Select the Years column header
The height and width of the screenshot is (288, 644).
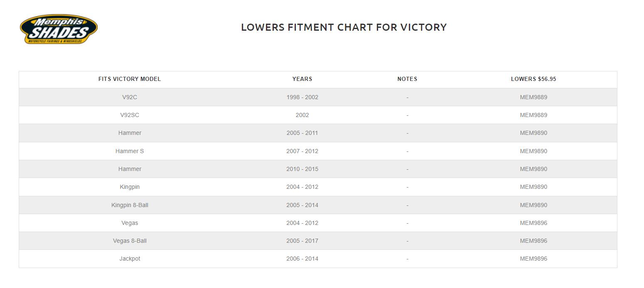coord(302,79)
